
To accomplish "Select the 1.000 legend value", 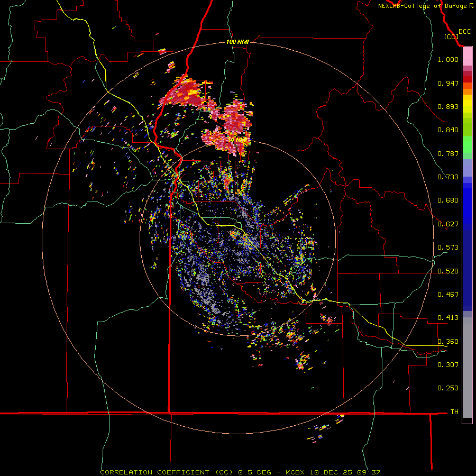I will (448, 59).
